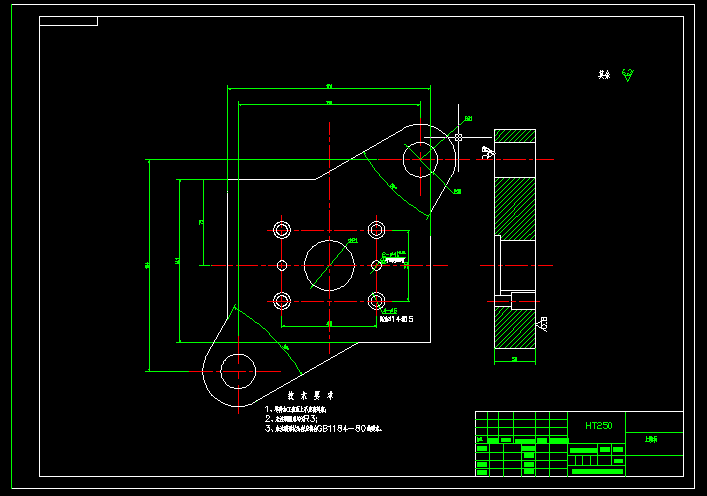Click the upper-right counterbored hole
Viewport: 707px width, 496px height.
point(376,230)
